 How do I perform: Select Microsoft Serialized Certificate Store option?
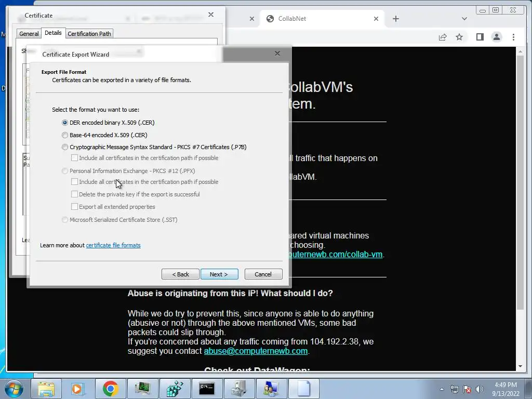pyautogui.click(x=119, y=220)
